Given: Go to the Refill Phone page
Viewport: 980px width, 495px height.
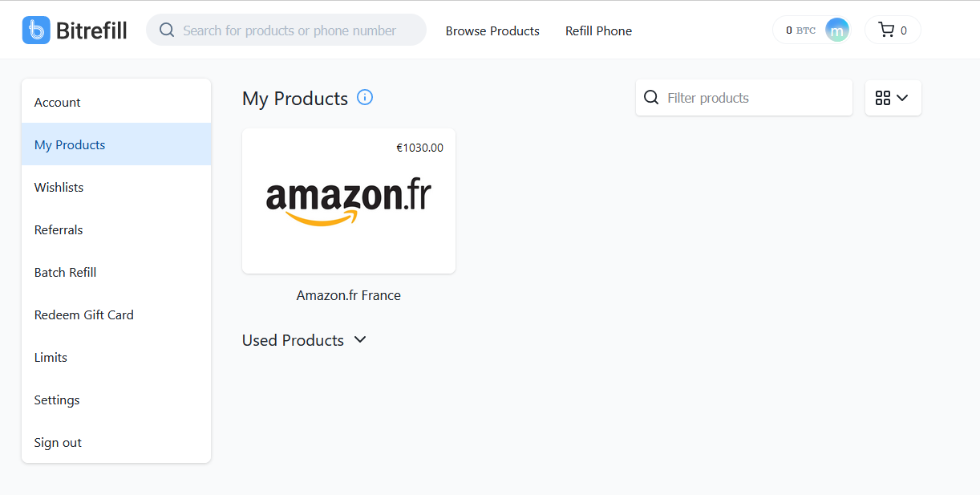Looking at the screenshot, I should pos(598,30).
